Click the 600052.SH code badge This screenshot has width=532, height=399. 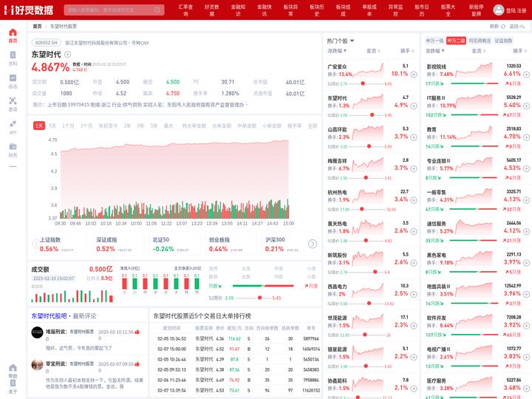pyautogui.click(x=47, y=43)
